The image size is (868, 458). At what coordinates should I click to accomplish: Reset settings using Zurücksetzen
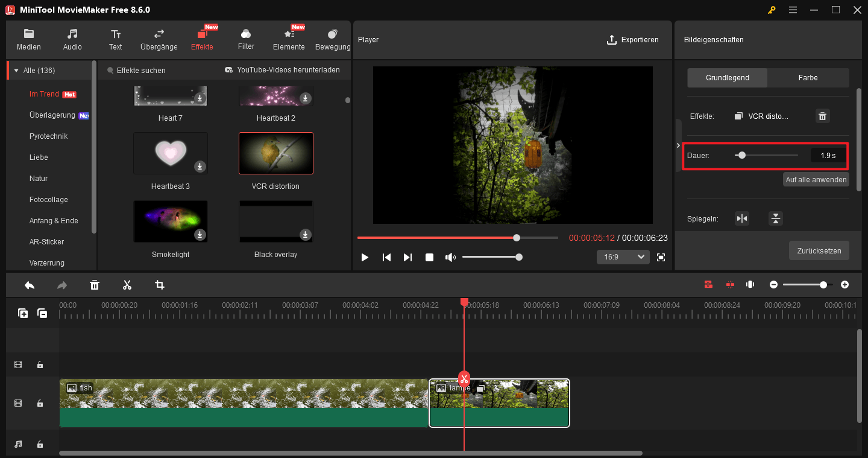click(819, 250)
